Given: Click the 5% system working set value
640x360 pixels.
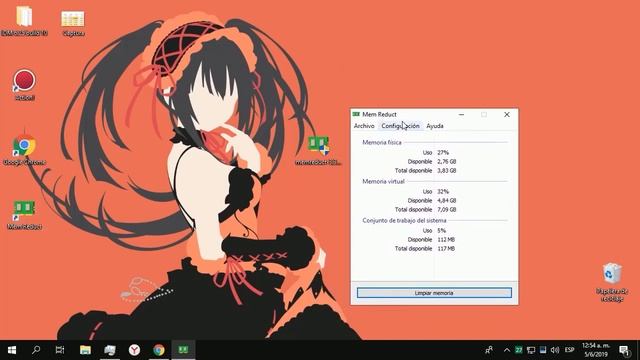Looking at the screenshot, I should [x=441, y=231].
